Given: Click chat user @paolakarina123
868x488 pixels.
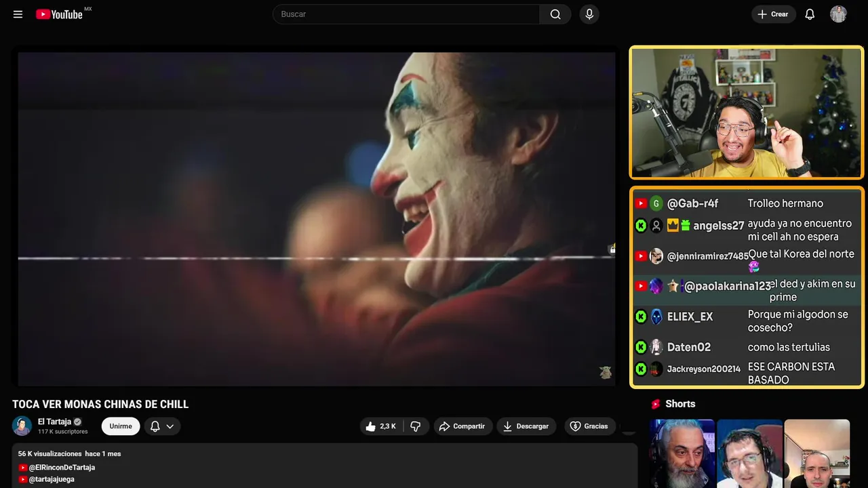Looking at the screenshot, I should pos(728,286).
